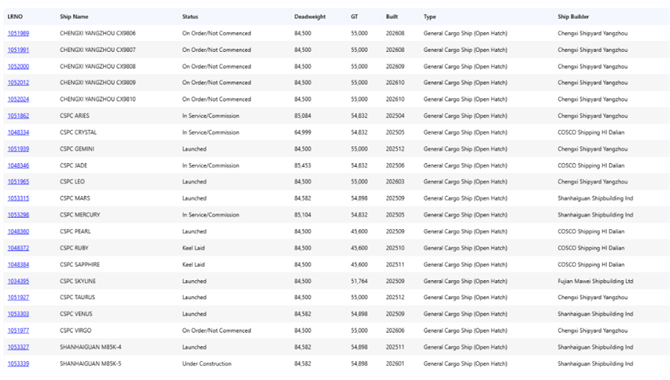Open CSPC GEMINI link 1051939
The width and height of the screenshot is (670, 380).
[x=18, y=149]
